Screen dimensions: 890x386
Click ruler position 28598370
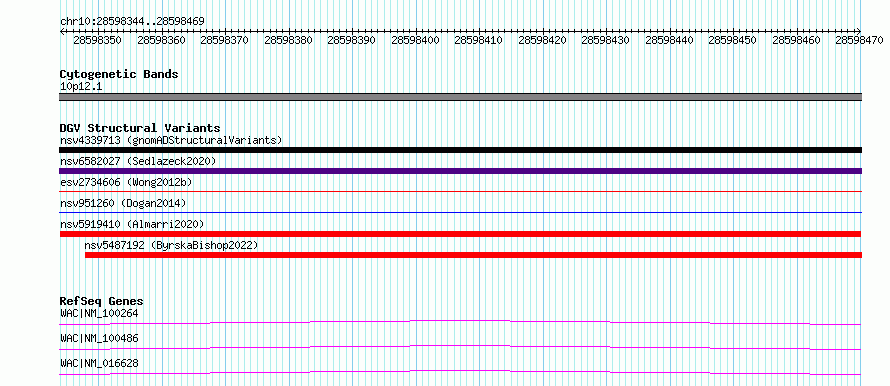[225, 41]
